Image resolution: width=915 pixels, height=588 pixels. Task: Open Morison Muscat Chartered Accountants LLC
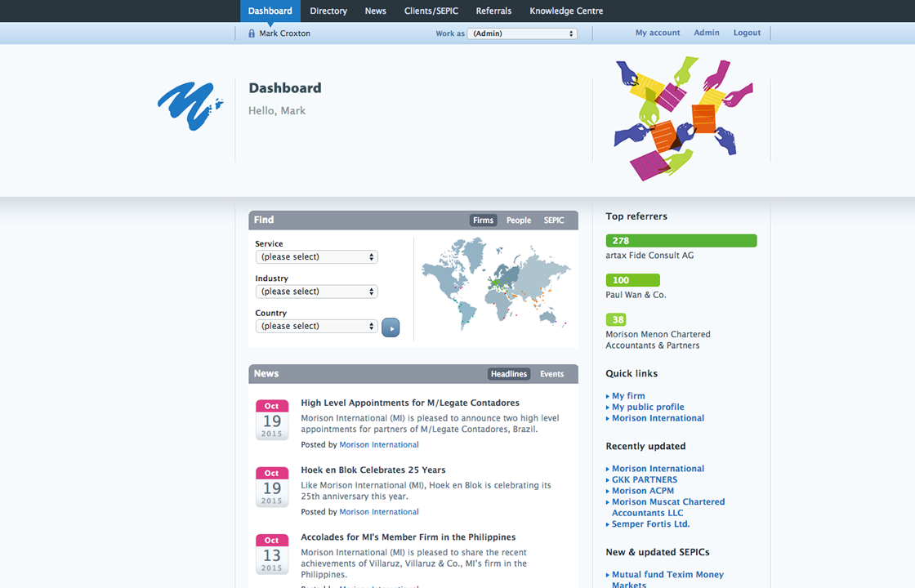[x=668, y=507]
